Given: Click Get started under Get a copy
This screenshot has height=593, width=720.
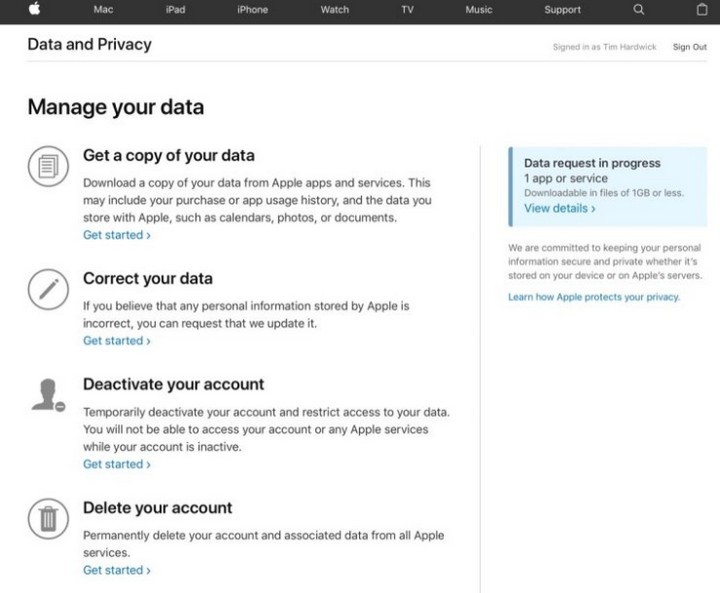Looking at the screenshot, I should [117, 235].
